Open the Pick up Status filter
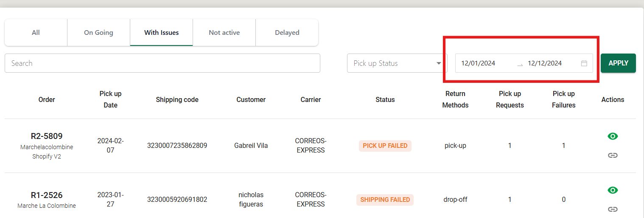Image resolution: width=644 pixels, height=218 pixels. click(397, 63)
